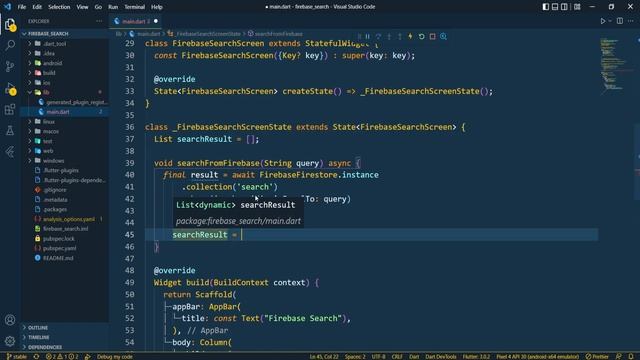This screenshot has height=360, width=640.
Task: Select the main.dart editor tab
Action: (x=135, y=21)
